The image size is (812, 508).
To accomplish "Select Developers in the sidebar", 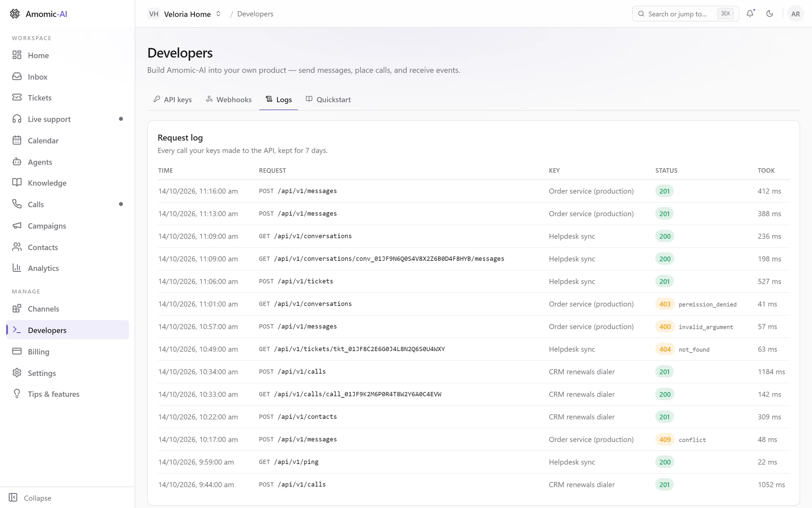I will pos(68,330).
